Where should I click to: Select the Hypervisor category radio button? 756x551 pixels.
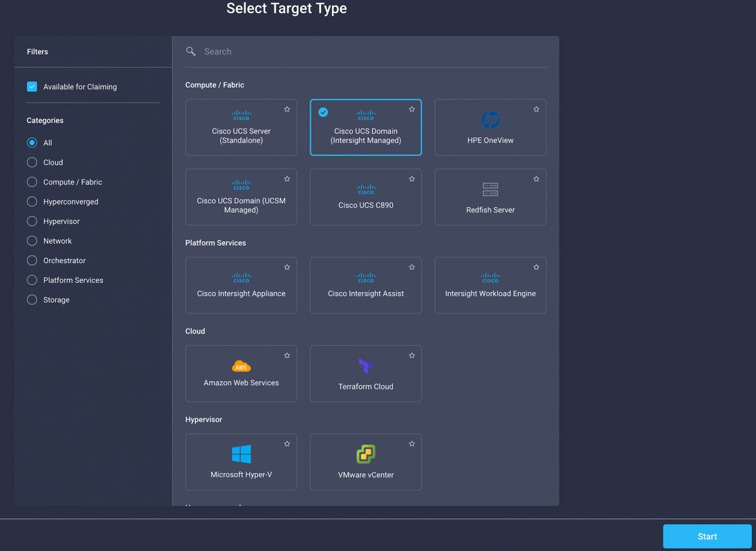32,221
